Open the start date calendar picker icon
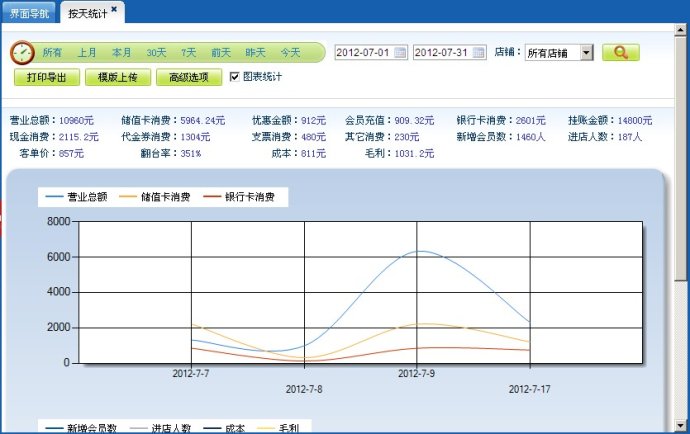 (401, 52)
